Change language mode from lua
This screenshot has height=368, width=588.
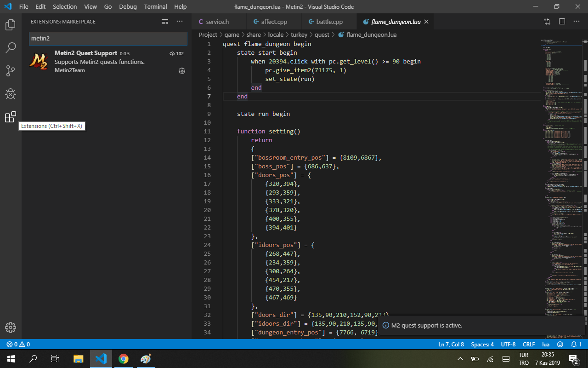point(546,344)
